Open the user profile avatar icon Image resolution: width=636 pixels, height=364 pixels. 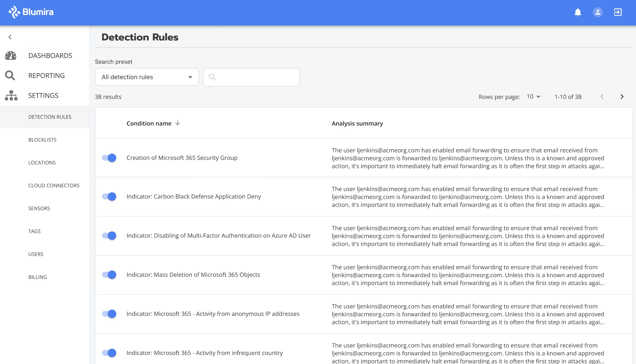pyautogui.click(x=598, y=12)
